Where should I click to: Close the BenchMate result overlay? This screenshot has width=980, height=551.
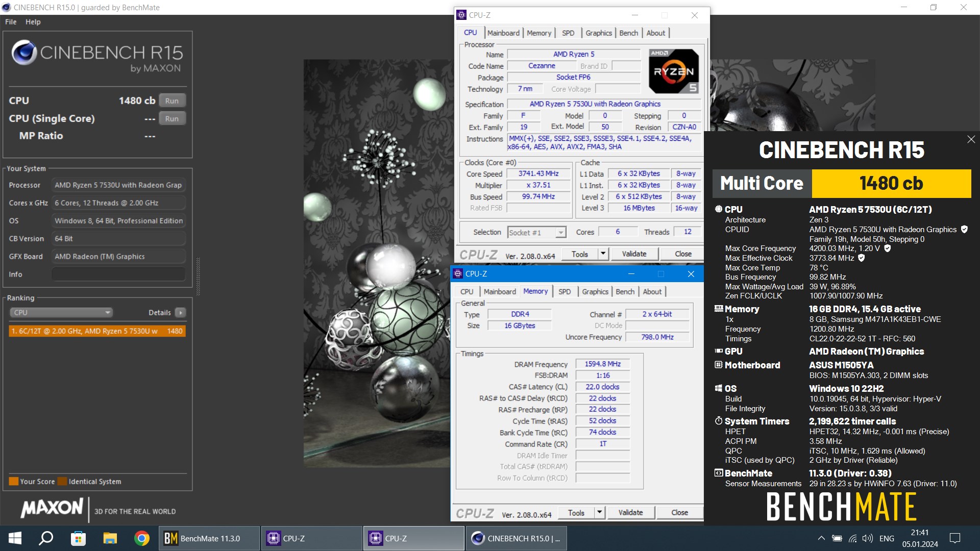971,139
